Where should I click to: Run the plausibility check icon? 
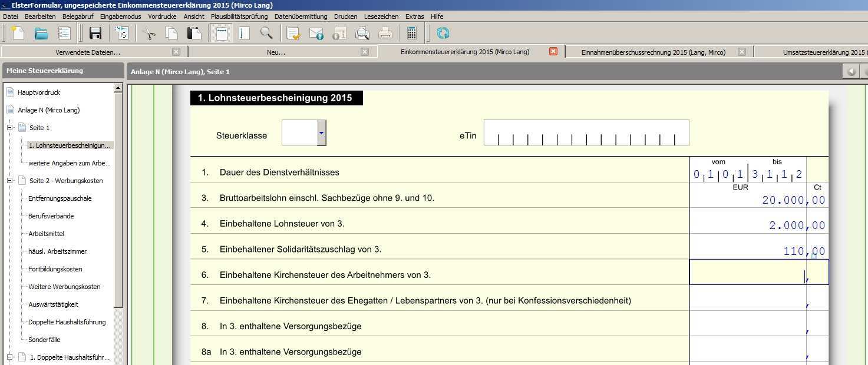click(293, 33)
